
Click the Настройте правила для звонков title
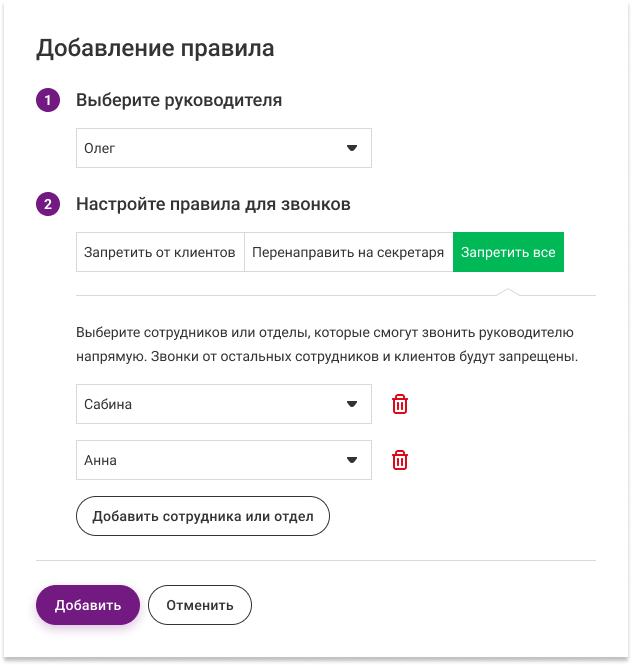213,205
